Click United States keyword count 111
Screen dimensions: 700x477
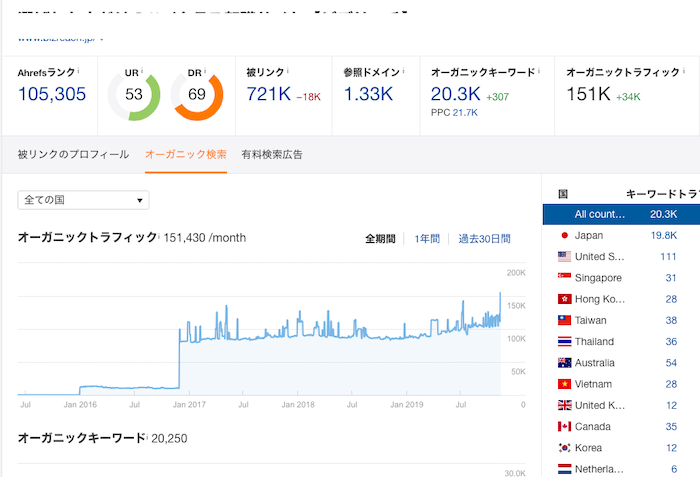click(x=668, y=256)
